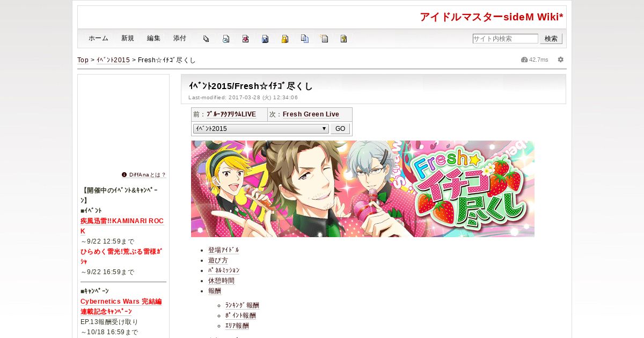Image resolution: width=644 pixels, height=338 pixels.
Task: Open help via question mark icon
Action: tap(343, 39)
